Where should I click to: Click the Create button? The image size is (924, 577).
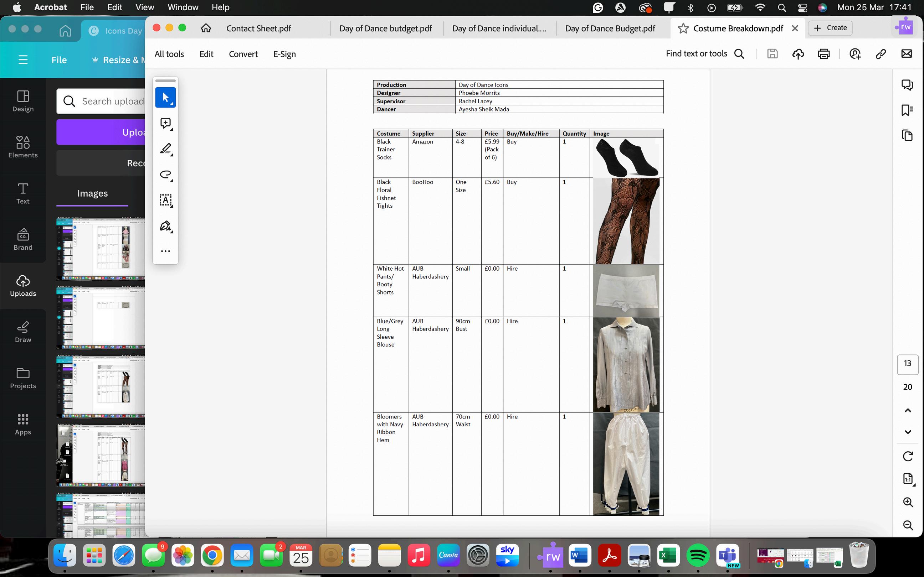[830, 28]
